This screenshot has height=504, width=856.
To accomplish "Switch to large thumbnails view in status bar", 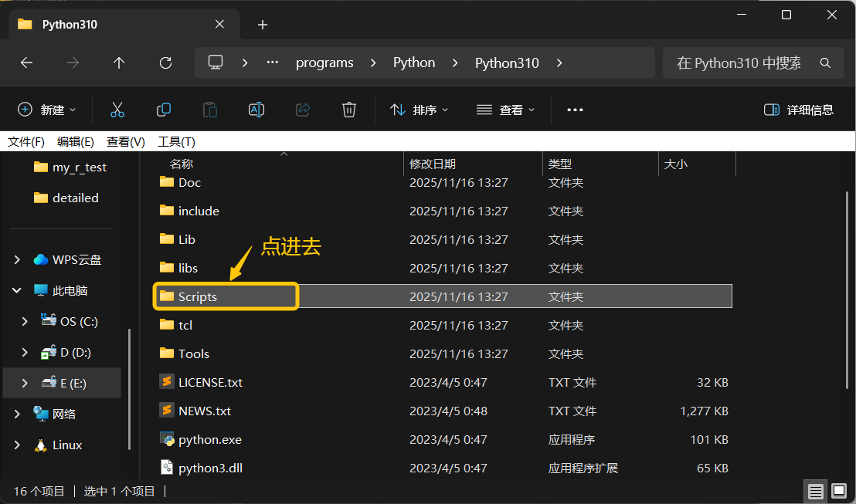I will tap(838, 491).
